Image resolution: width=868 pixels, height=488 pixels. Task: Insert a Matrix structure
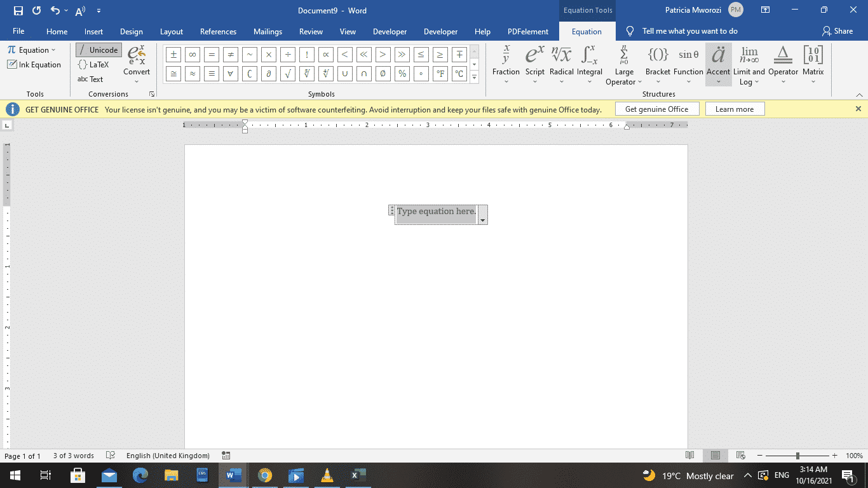click(813, 64)
